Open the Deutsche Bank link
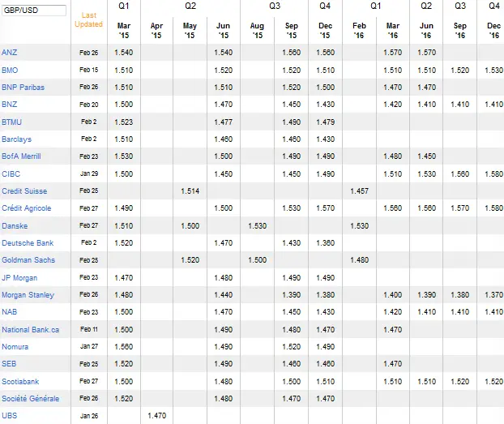This screenshot has height=424, width=504. click(x=28, y=243)
